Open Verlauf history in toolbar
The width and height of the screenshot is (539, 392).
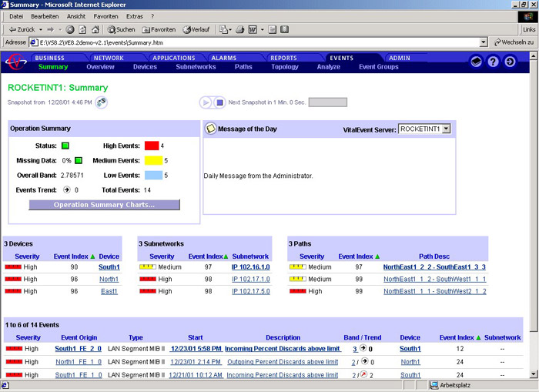[196, 29]
